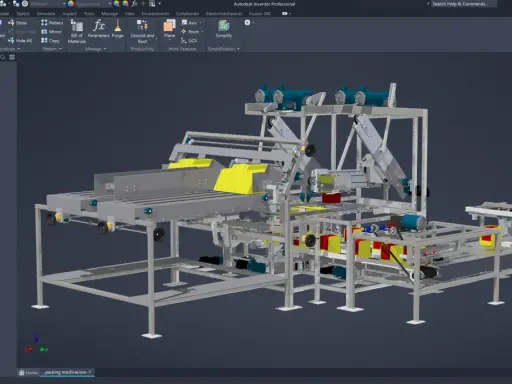This screenshot has width=512, height=384.
Task: Create a work Point
Action: tap(190, 32)
